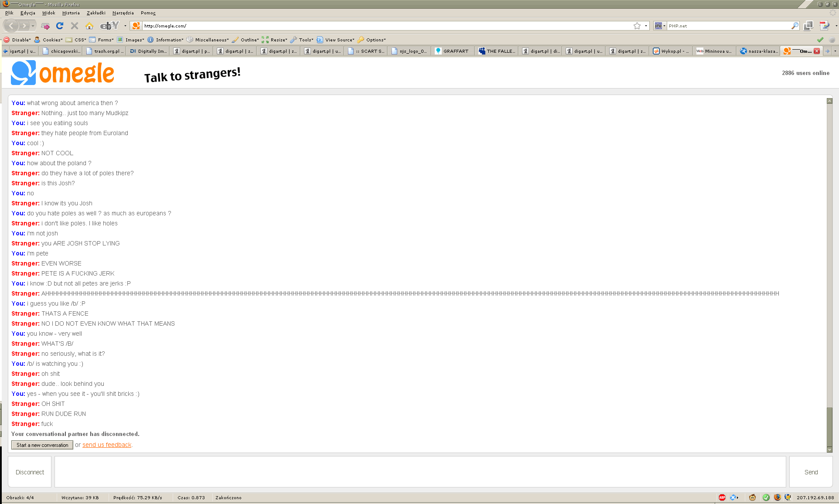Screen dimensions: 839x504
Task: Open the Historia menu
Action: click(71, 13)
